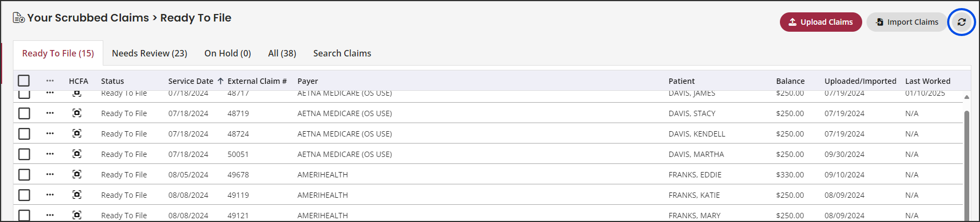Screen dimensions: 980x222
Task: Open row actions menu for claim 48724
Action: pyautogui.click(x=50, y=133)
